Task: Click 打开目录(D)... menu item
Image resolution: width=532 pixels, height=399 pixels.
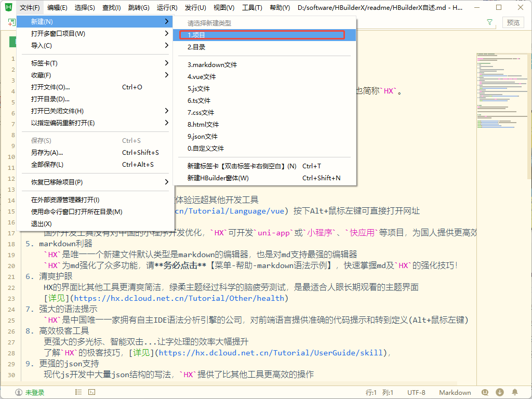Action: [96, 99]
